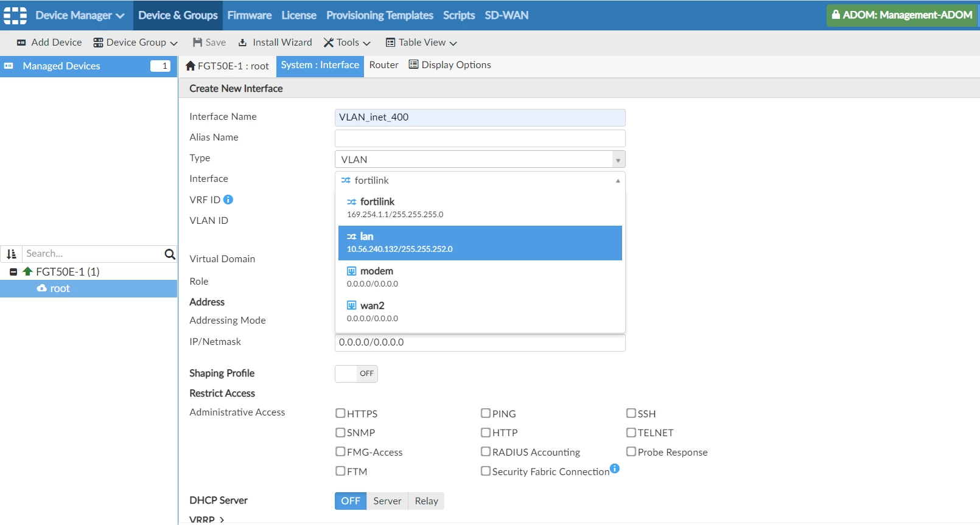Click the modem interface port icon
Screen dimensions: 980x525
(352, 271)
